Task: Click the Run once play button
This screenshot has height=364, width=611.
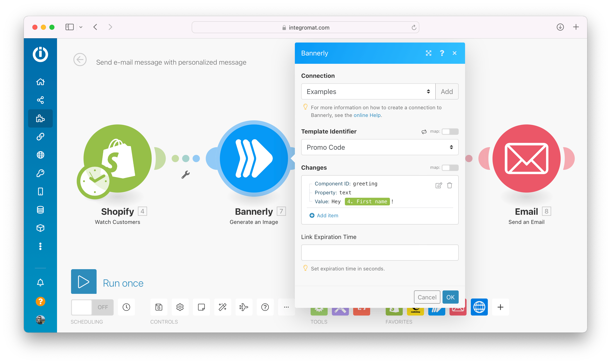Action: (84, 281)
